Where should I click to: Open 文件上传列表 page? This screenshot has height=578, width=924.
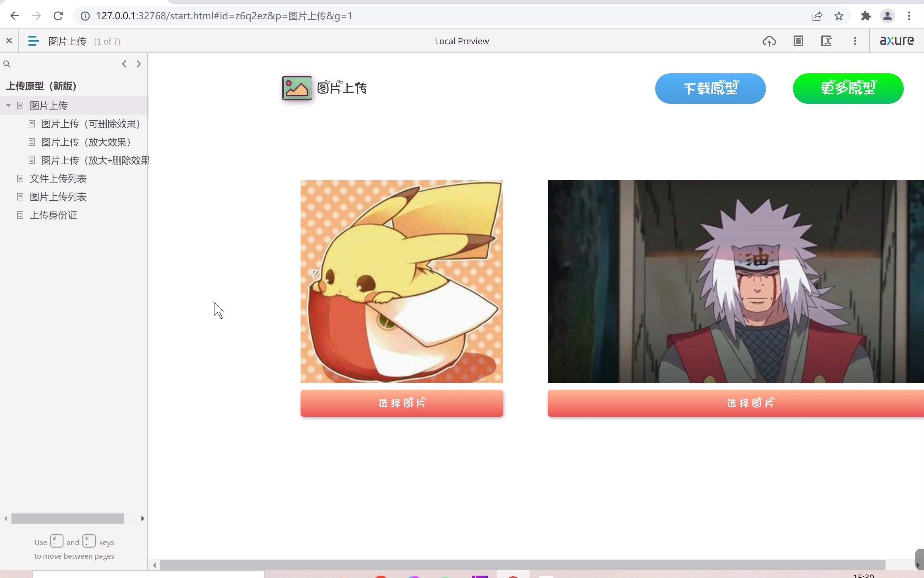(58, 178)
